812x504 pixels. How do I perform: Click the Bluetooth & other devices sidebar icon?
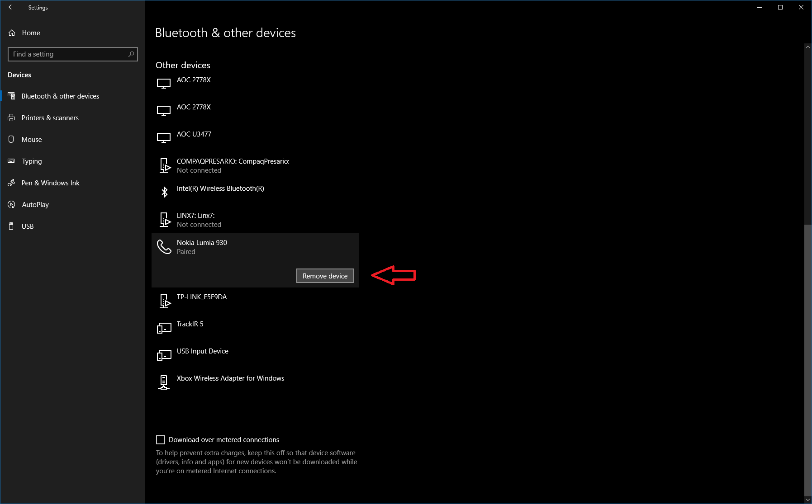click(12, 96)
